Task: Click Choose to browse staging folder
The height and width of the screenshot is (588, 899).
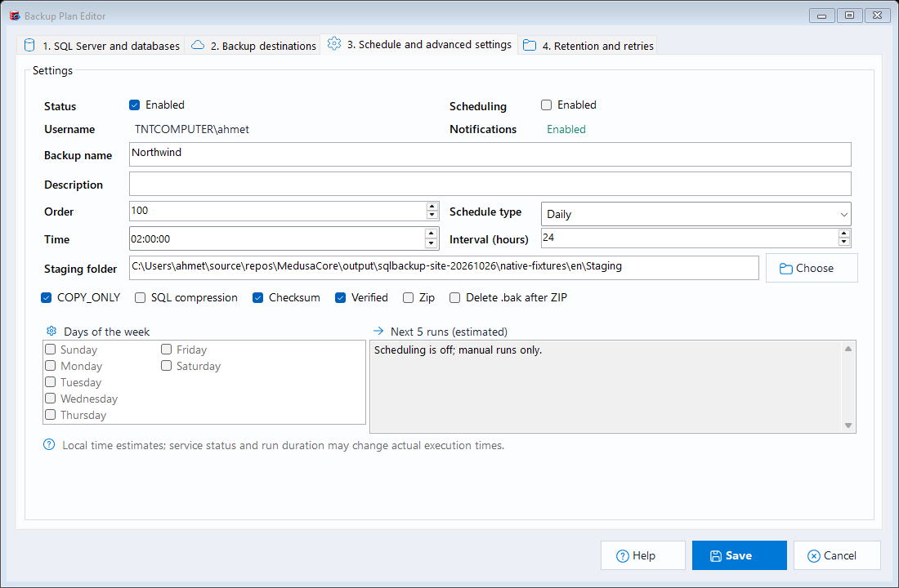Action: [x=812, y=268]
